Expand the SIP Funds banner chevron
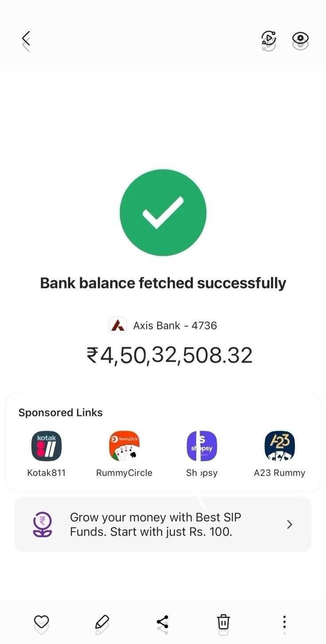The height and width of the screenshot is (644, 326). tap(289, 525)
